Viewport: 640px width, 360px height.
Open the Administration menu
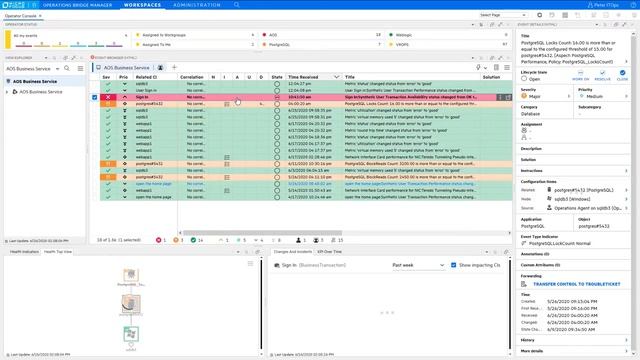tap(197, 5)
